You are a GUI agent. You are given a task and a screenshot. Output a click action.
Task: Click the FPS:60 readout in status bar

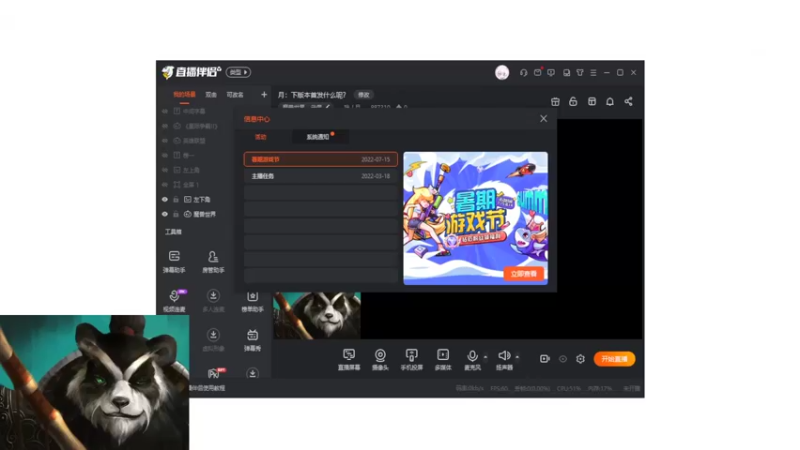click(x=499, y=388)
